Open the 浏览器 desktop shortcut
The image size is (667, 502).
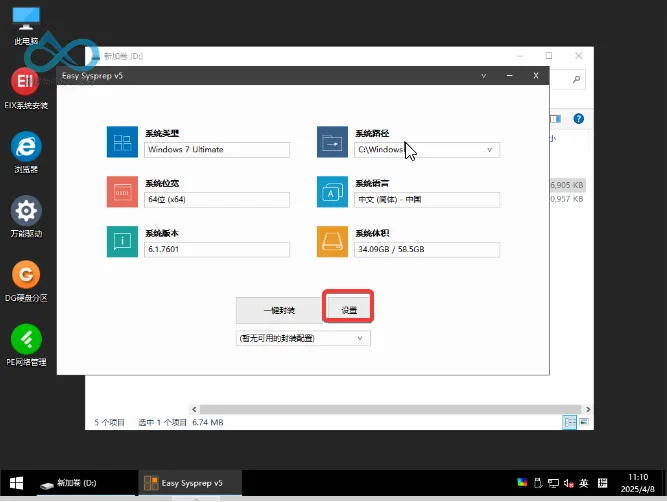click(x=26, y=152)
